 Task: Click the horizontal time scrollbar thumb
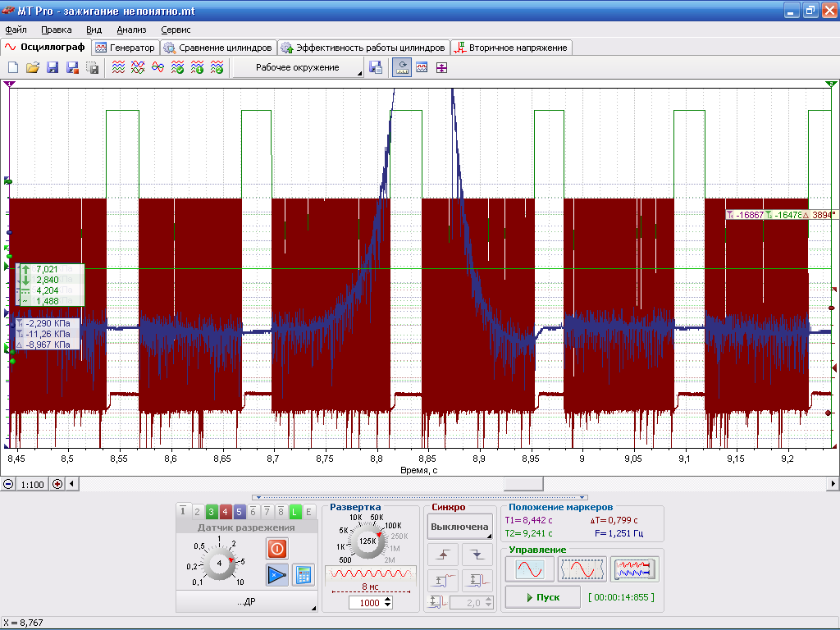[x=523, y=484]
